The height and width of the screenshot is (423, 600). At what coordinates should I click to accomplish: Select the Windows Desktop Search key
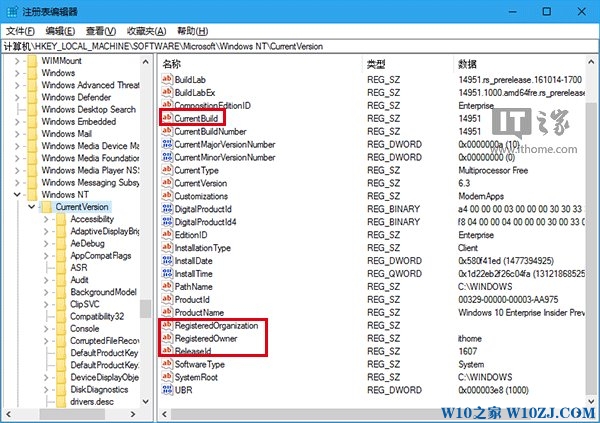(88, 109)
